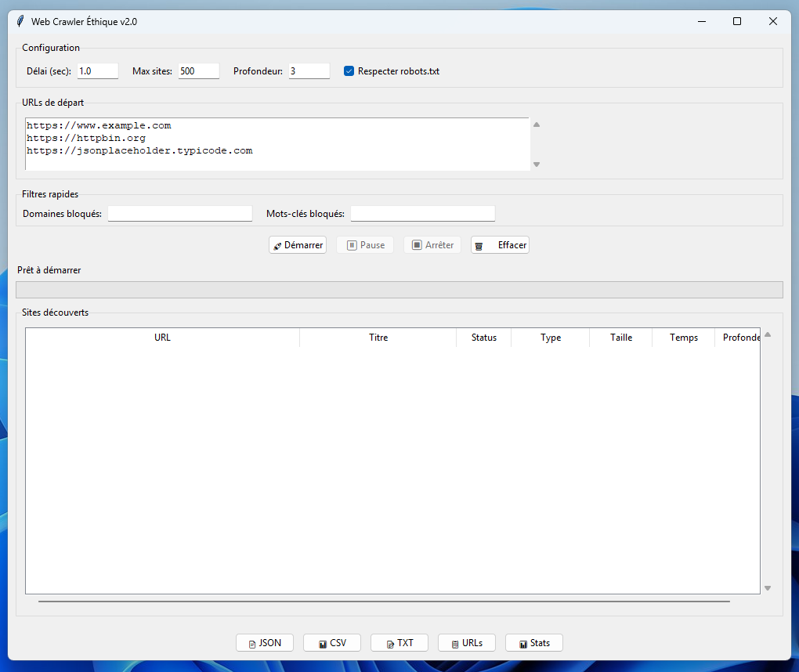Screen dimensions: 799x672
Task: Click the https://httpbin.org line
Action: tap(86, 138)
